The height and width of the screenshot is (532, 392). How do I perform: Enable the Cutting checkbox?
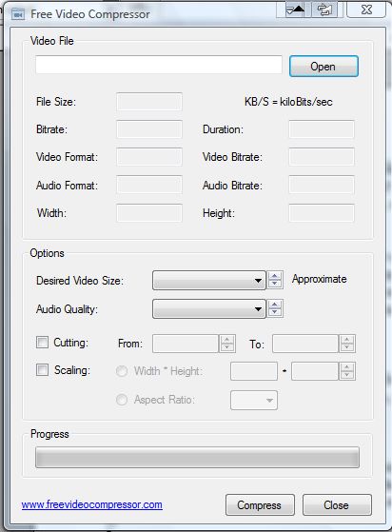coord(43,342)
